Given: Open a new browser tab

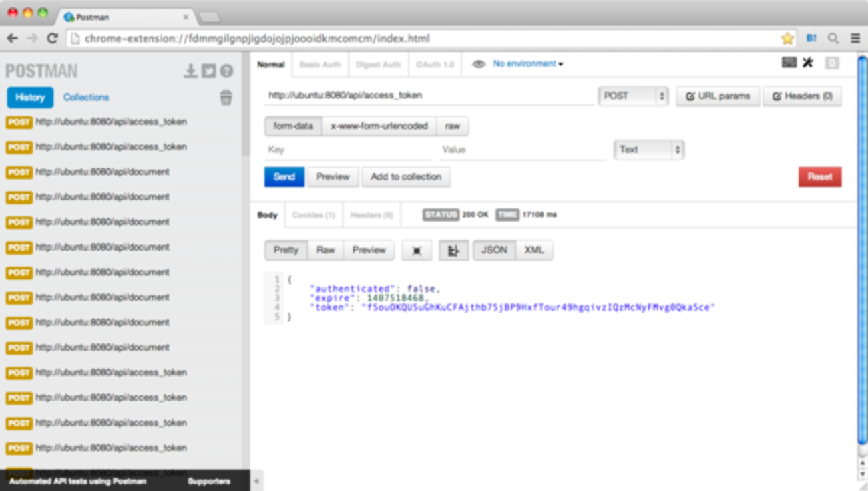Looking at the screenshot, I should click(x=209, y=17).
